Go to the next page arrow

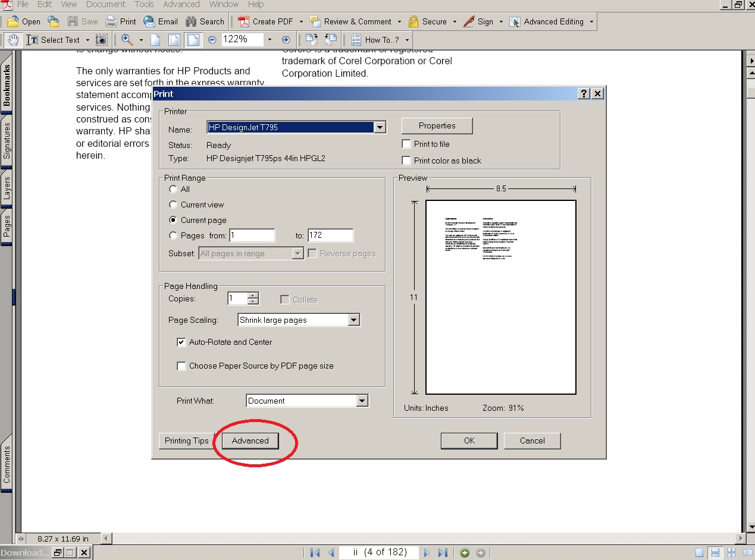[427, 553]
